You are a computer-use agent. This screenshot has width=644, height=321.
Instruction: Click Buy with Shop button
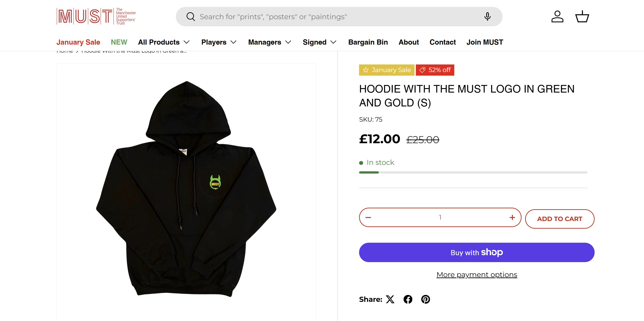[476, 252]
